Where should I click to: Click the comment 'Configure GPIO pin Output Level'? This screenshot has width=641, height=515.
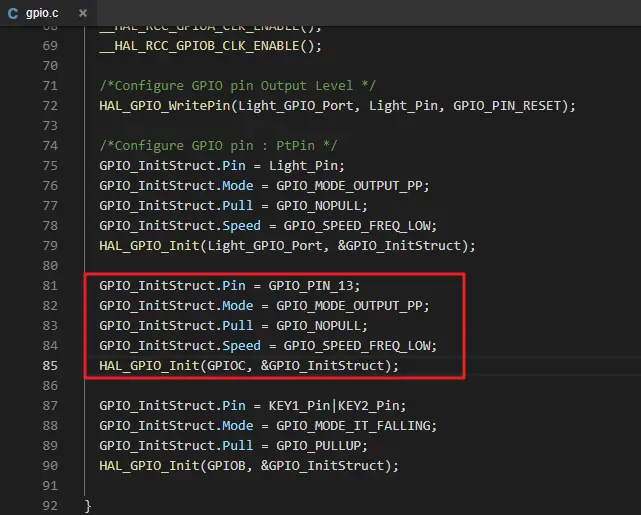(238, 86)
